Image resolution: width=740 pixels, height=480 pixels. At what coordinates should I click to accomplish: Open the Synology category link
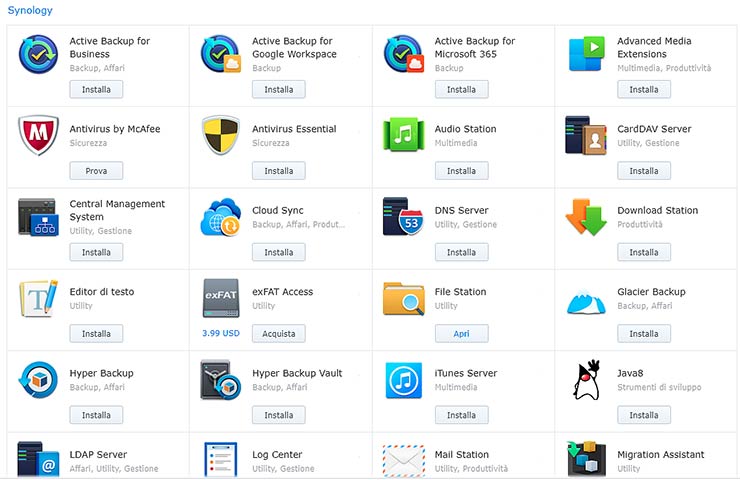click(x=30, y=10)
